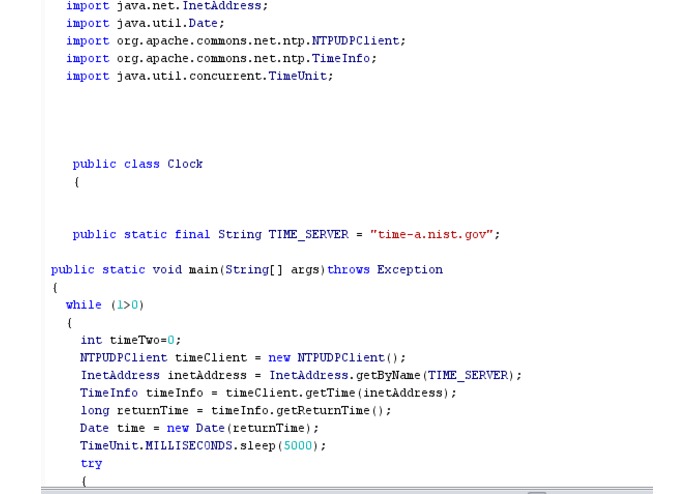The width and height of the screenshot is (695, 494).
Task: Click timeInfo.getReturnTime() call
Action: click(x=297, y=410)
